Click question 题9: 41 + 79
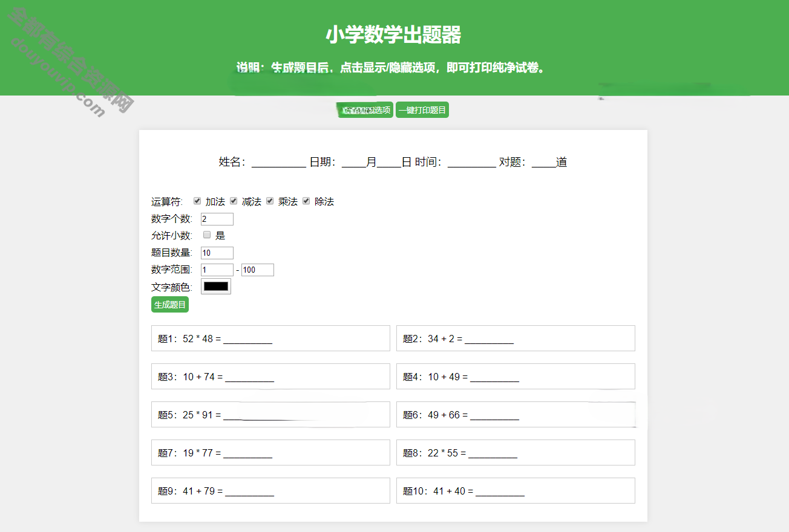 pyautogui.click(x=270, y=490)
